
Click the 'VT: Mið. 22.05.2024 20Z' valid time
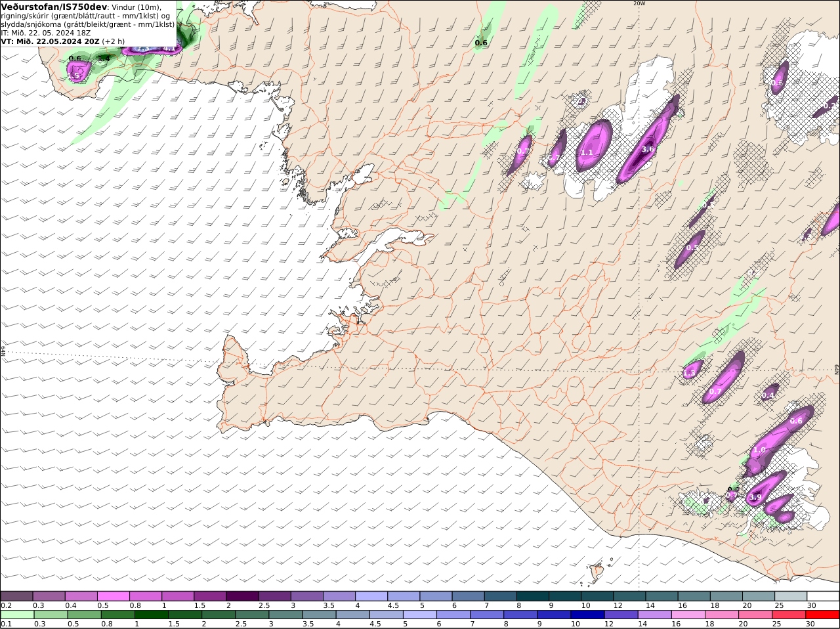click(51, 41)
